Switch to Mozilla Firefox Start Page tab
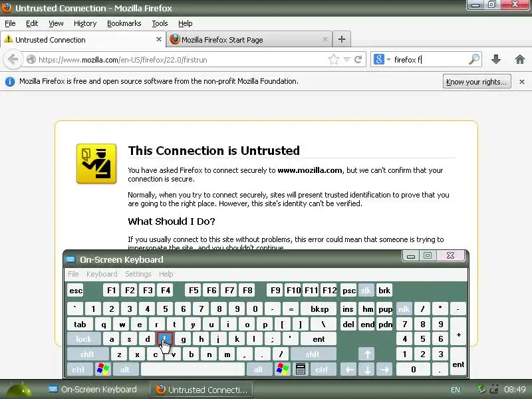Screen dimensions: 532x399 [249, 39]
